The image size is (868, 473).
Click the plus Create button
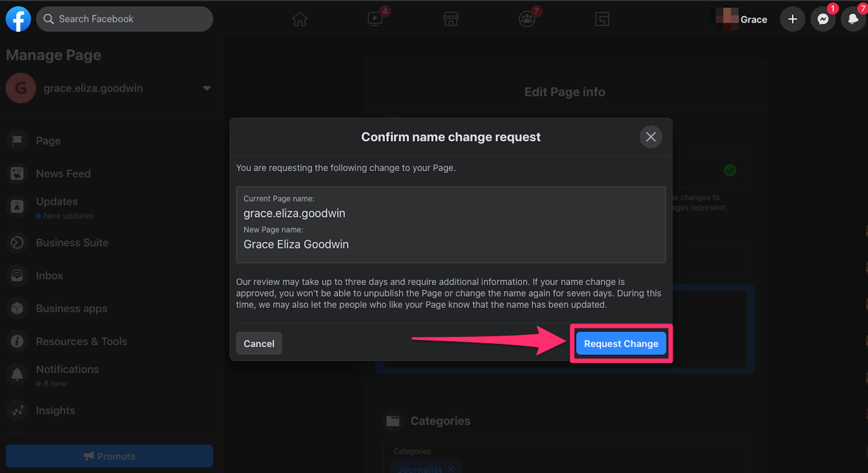pos(792,19)
